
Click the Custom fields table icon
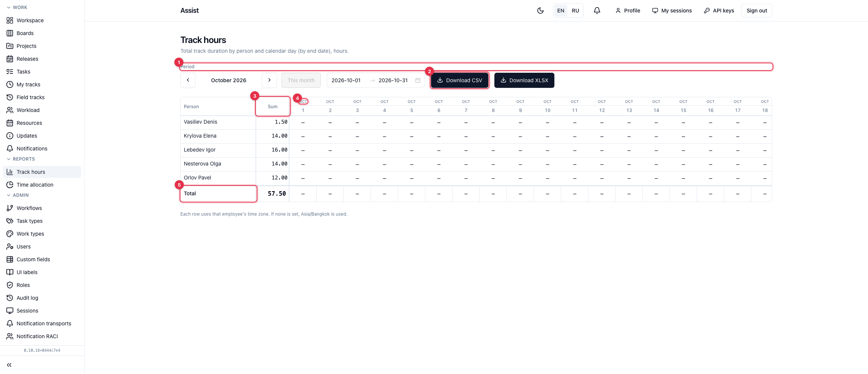click(x=10, y=259)
